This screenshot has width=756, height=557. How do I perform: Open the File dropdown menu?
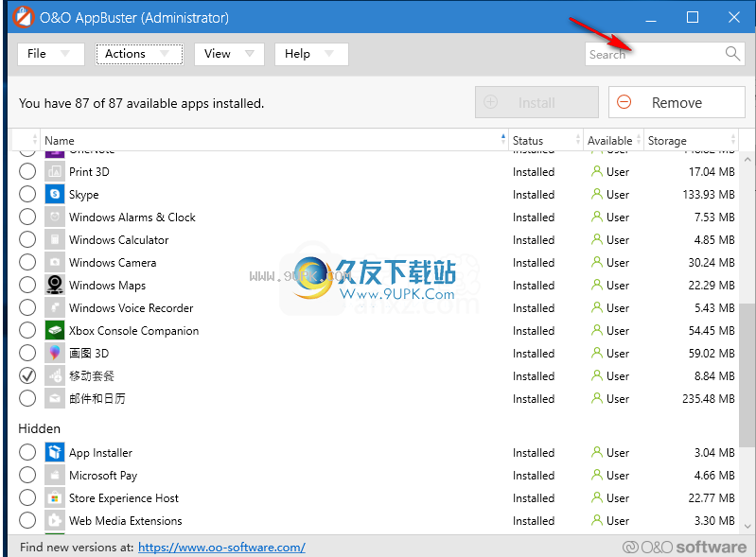click(x=51, y=54)
